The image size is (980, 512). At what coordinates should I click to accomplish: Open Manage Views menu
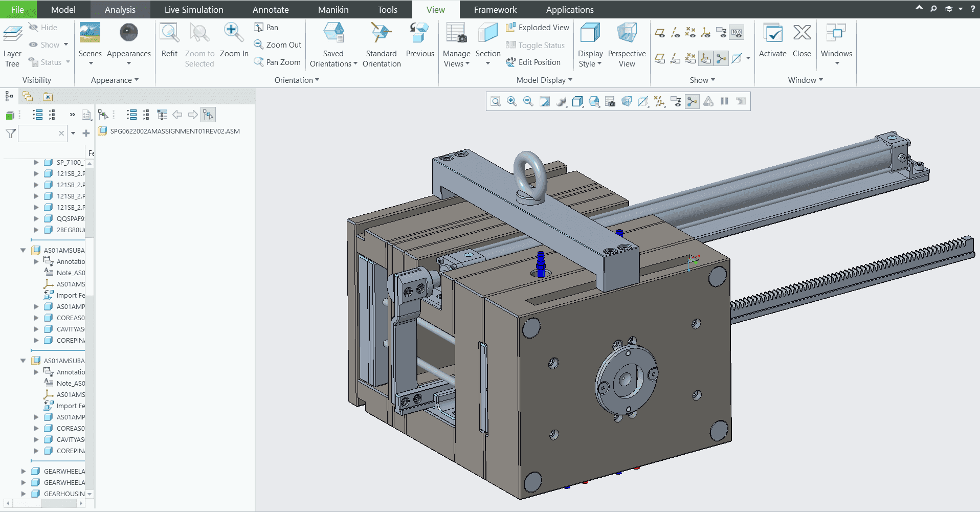(x=456, y=44)
